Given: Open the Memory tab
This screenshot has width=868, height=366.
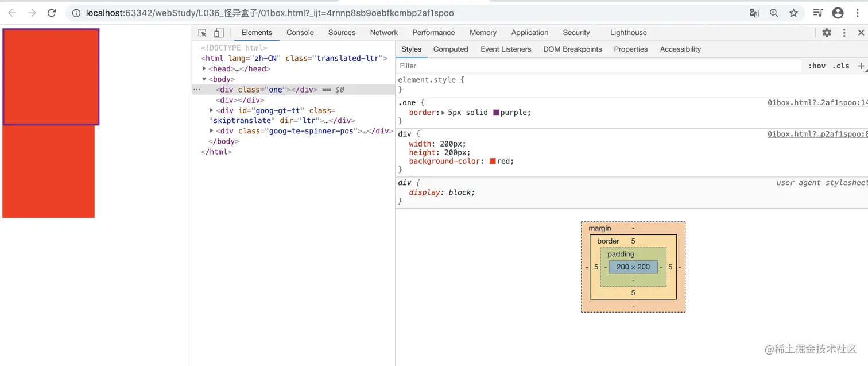Looking at the screenshot, I should coord(483,33).
